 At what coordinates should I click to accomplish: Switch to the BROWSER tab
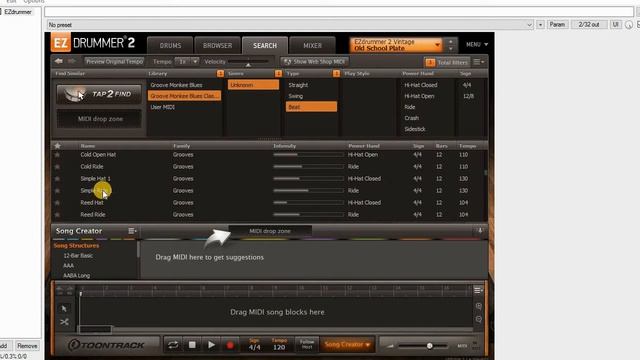tap(217, 46)
